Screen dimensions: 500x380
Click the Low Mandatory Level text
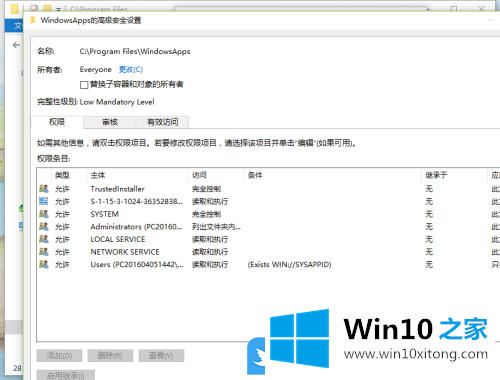(117, 102)
